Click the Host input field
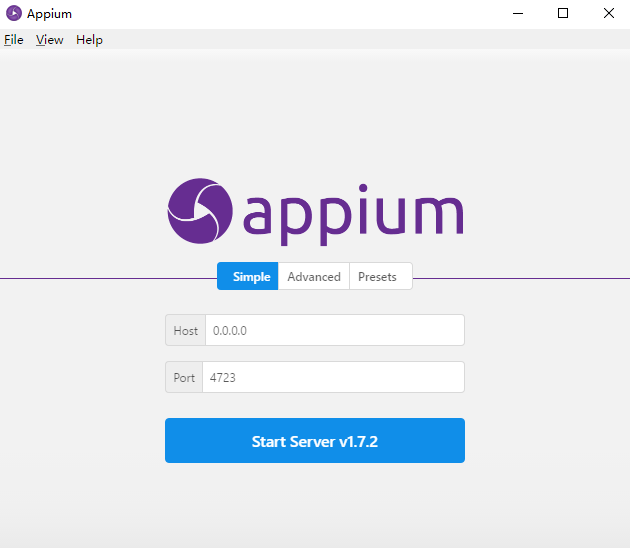Image resolution: width=630 pixels, height=548 pixels. (x=335, y=330)
